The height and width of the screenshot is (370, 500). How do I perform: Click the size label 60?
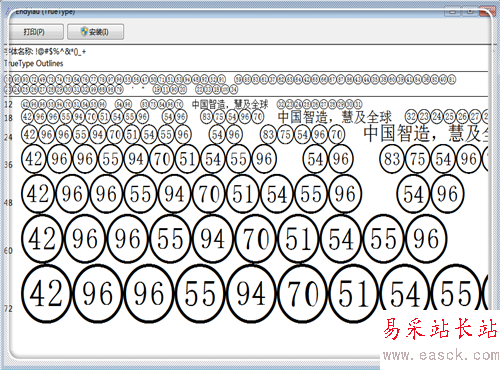coord(8,251)
